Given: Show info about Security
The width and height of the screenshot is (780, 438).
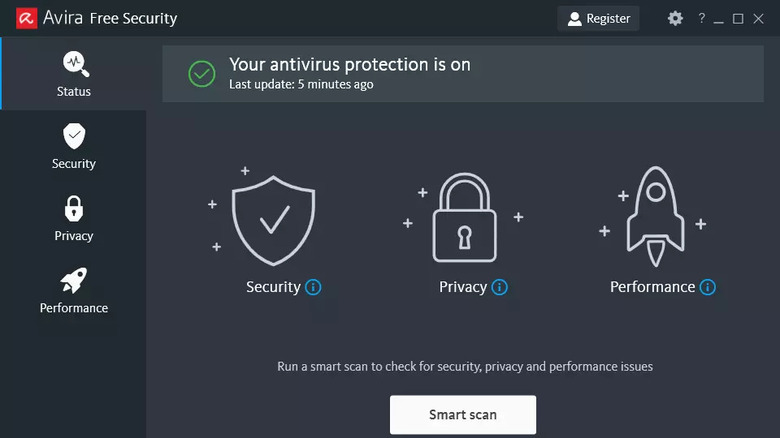Looking at the screenshot, I should coord(313,287).
